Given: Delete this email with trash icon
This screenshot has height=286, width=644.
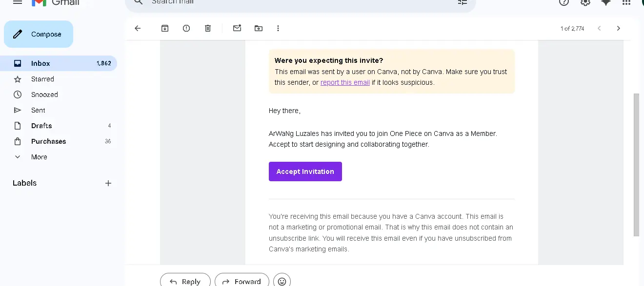Looking at the screenshot, I should point(208,28).
